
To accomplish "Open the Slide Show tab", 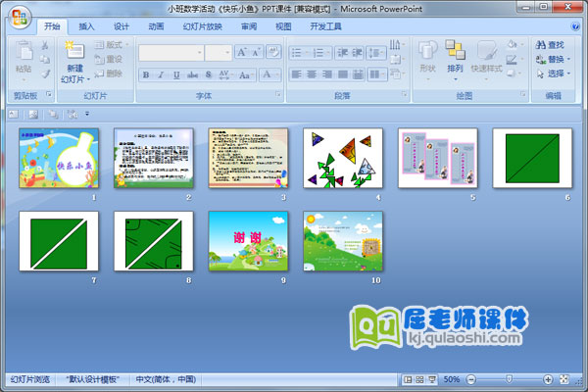I will (x=203, y=26).
